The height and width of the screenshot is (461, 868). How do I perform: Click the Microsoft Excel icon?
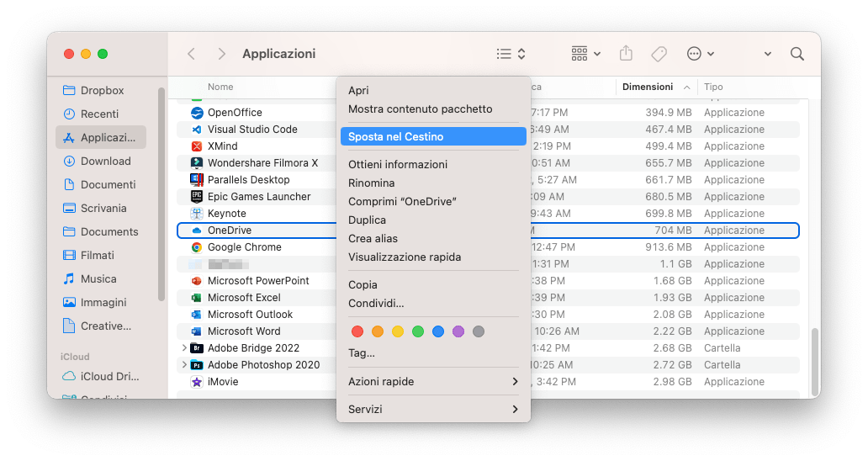pyautogui.click(x=197, y=298)
